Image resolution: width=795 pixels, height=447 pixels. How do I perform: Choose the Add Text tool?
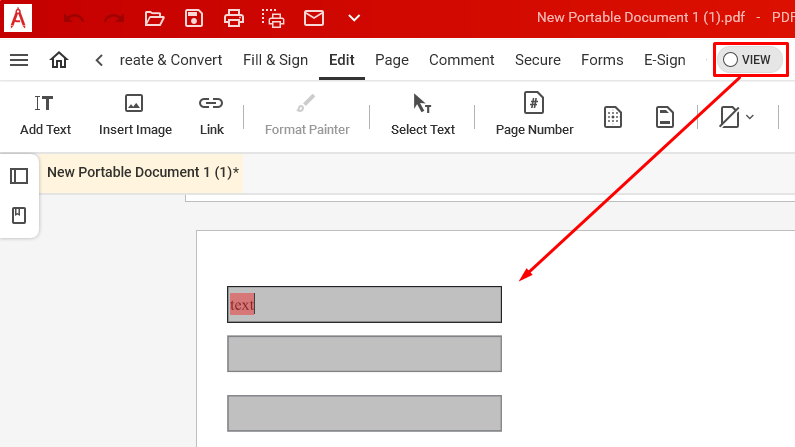coord(45,116)
